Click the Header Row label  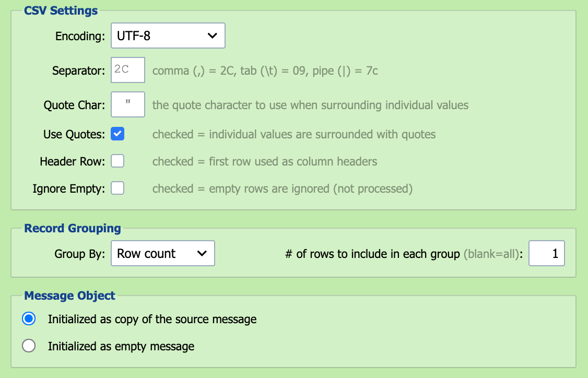click(x=73, y=161)
